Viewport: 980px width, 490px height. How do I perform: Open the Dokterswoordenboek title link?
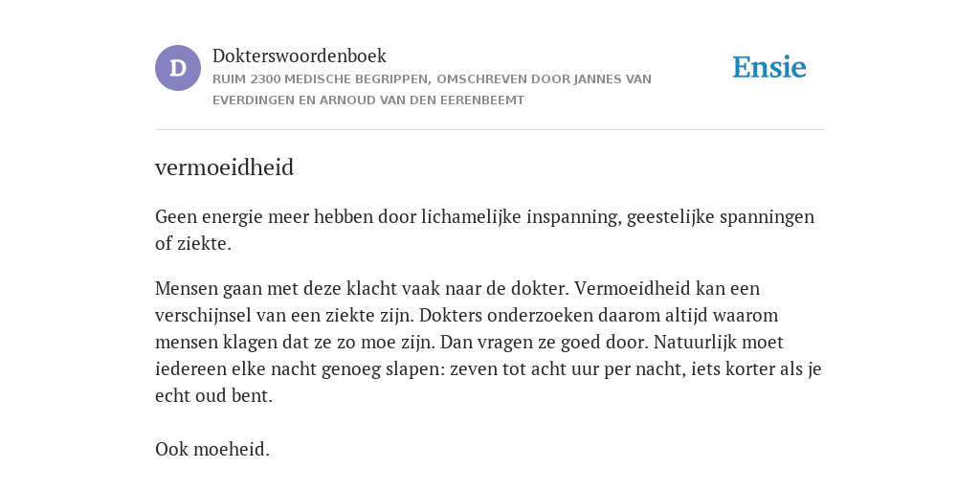tap(300, 56)
